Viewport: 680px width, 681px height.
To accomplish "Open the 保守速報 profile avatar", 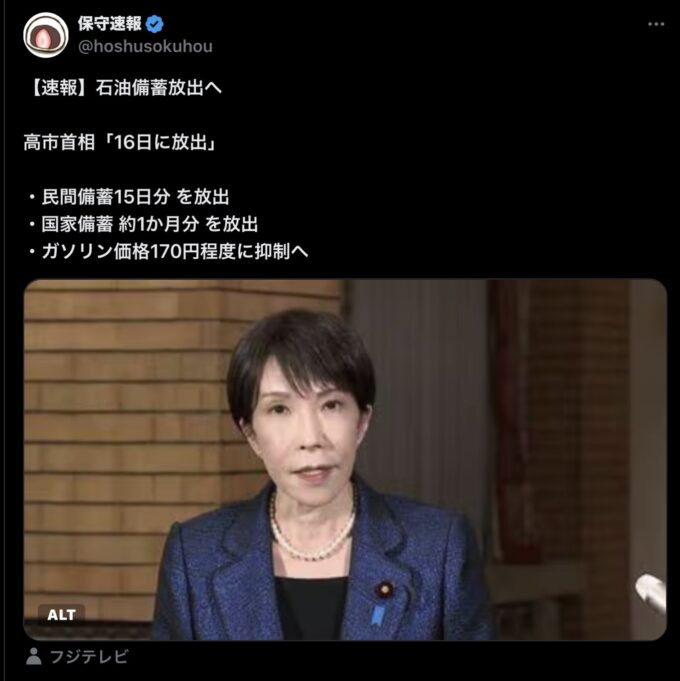I will point(46,35).
